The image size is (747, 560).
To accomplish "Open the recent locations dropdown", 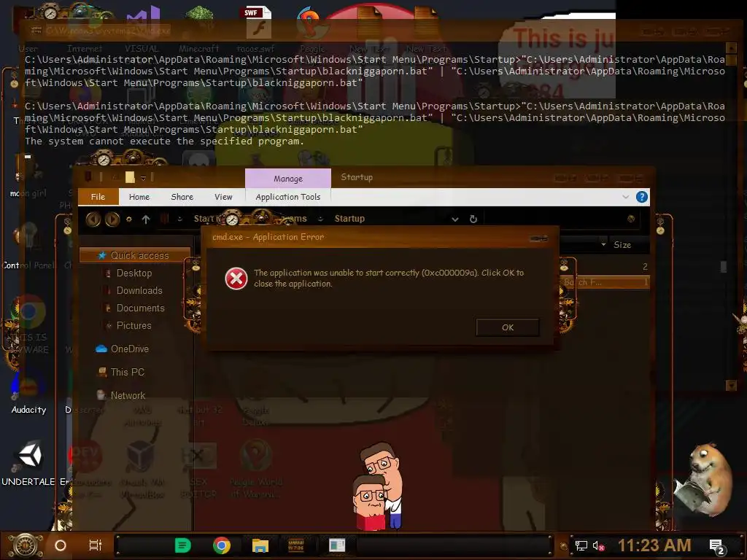I will 128,219.
